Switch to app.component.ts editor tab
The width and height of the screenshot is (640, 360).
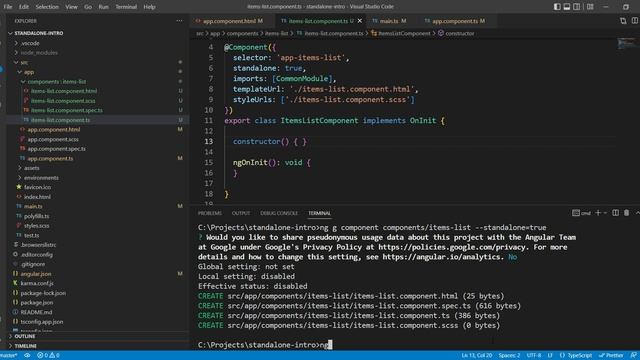click(x=455, y=21)
